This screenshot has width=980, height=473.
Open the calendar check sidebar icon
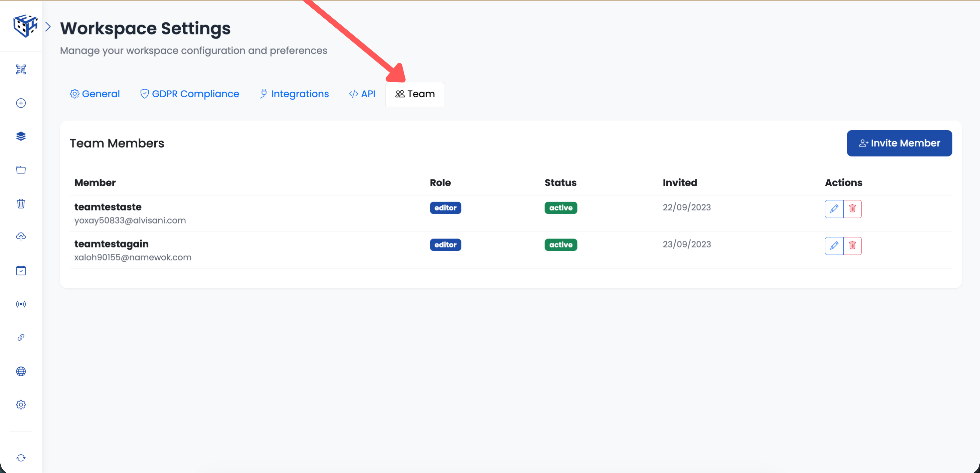tap(21, 271)
